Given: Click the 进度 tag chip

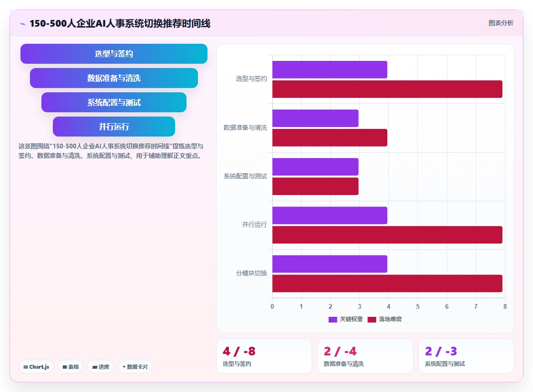Looking at the screenshot, I should click(x=100, y=367).
